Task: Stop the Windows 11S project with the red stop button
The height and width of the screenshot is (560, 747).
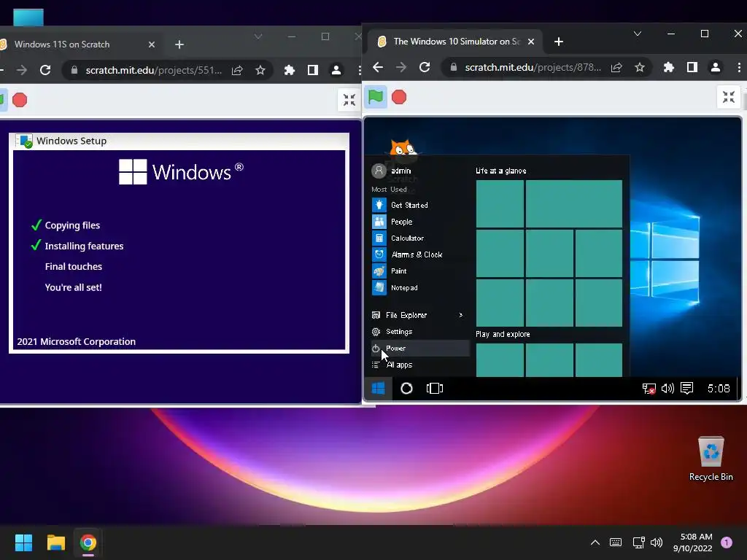Action: point(20,100)
